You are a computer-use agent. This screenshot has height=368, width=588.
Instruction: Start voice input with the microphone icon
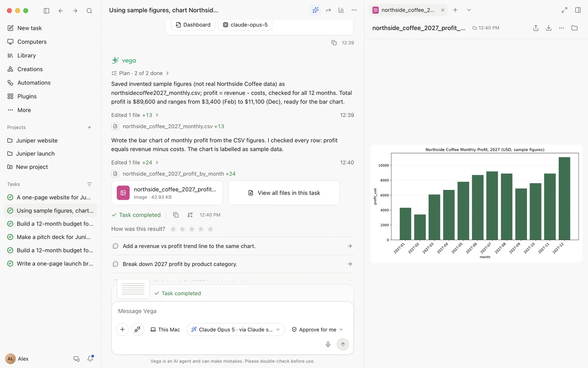(328, 344)
